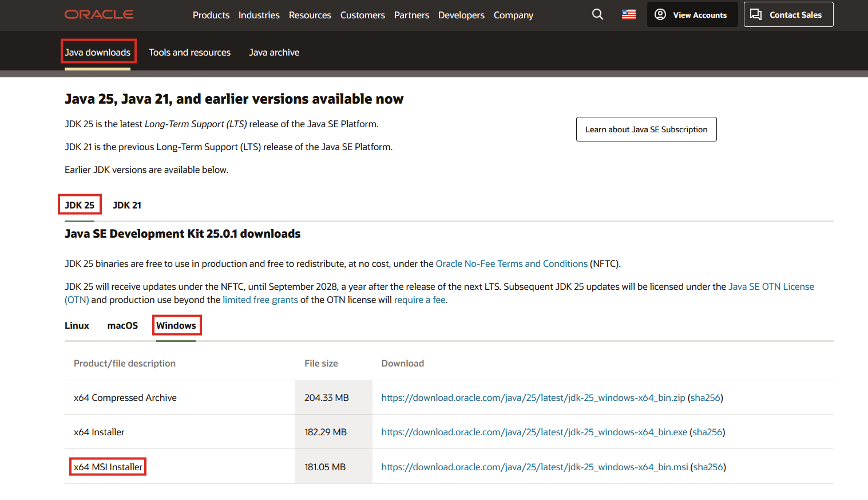Click the Product/file description column header

[125, 363]
